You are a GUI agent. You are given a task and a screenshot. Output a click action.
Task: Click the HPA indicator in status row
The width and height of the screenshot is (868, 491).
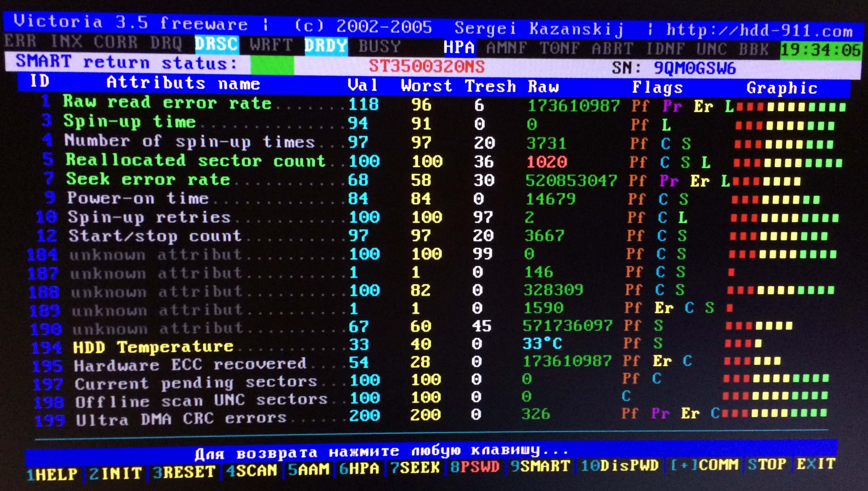click(459, 47)
